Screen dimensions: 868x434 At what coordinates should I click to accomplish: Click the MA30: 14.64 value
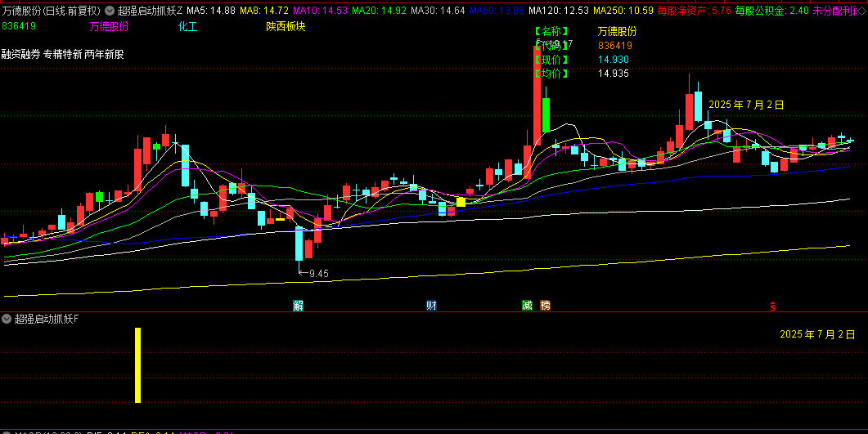click(x=438, y=11)
